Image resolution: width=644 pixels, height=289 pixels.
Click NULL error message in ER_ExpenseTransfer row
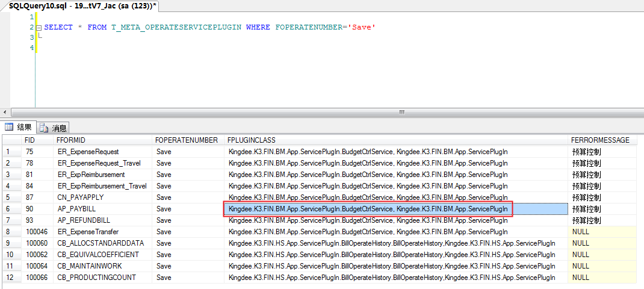tap(602, 232)
